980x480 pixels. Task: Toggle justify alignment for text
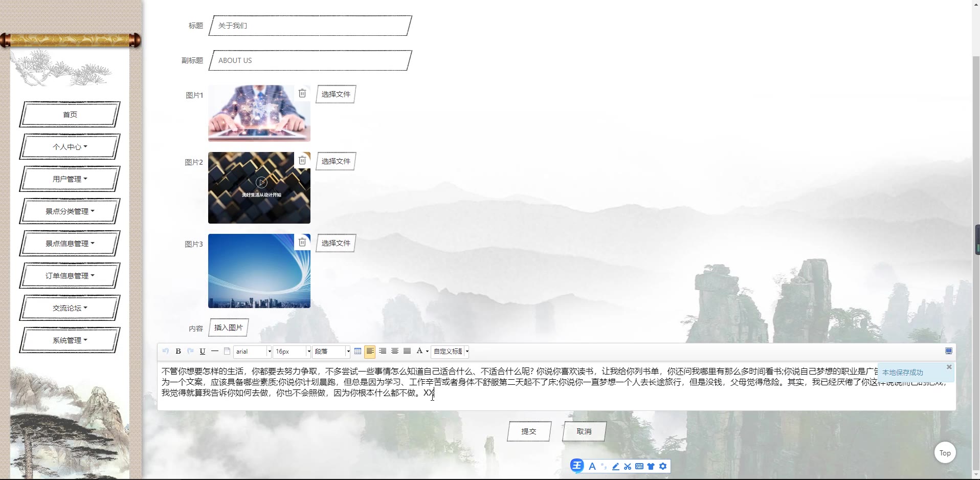coord(407,351)
